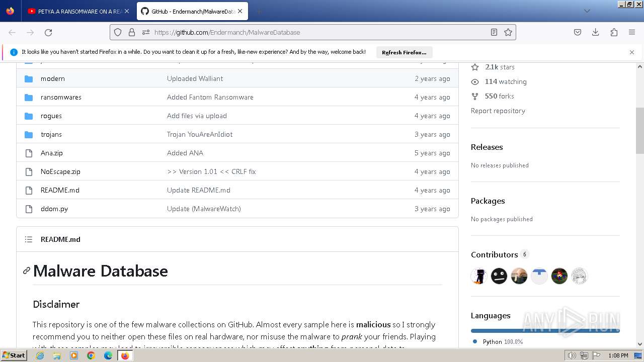The width and height of the screenshot is (644, 362).
Task: Click the ransomwares folder icon
Action: pyautogui.click(x=29, y=97)
